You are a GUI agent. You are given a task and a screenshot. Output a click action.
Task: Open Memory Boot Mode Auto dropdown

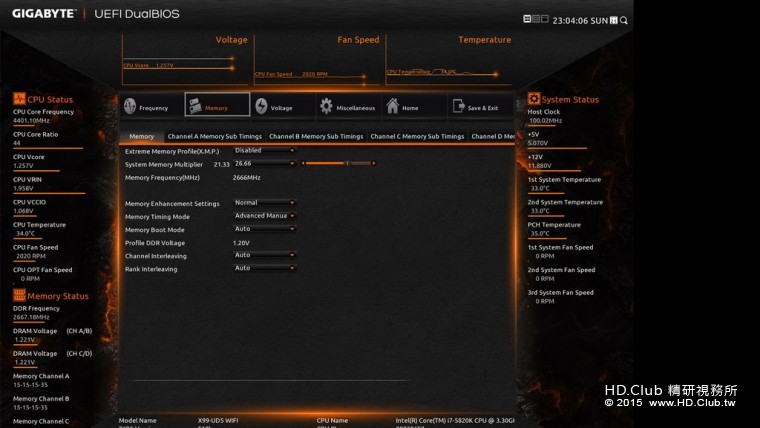[264, 229]
